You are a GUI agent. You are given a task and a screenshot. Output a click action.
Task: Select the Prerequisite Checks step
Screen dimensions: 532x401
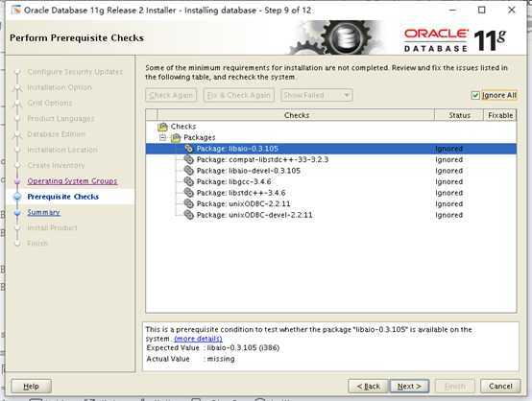63,197
